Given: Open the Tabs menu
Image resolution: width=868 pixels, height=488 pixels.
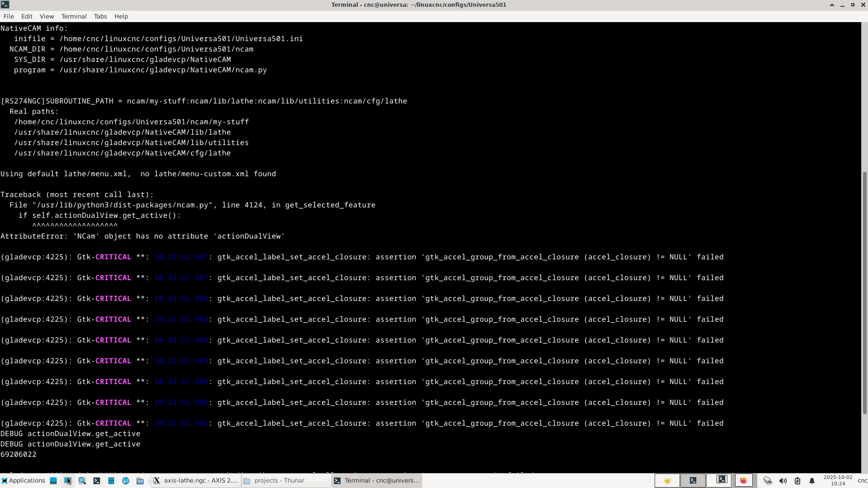Looking at the screenshot, I should pos(100,16).
